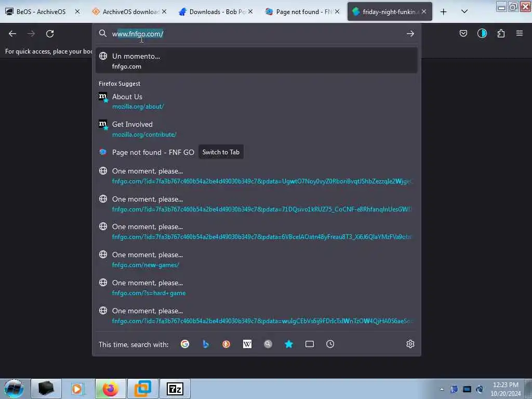Viewport: 532px width, 399px height.
Task: Close the BeOS - ArchiveOS tab
Action: pyautogui.click(x=77, y=11)
